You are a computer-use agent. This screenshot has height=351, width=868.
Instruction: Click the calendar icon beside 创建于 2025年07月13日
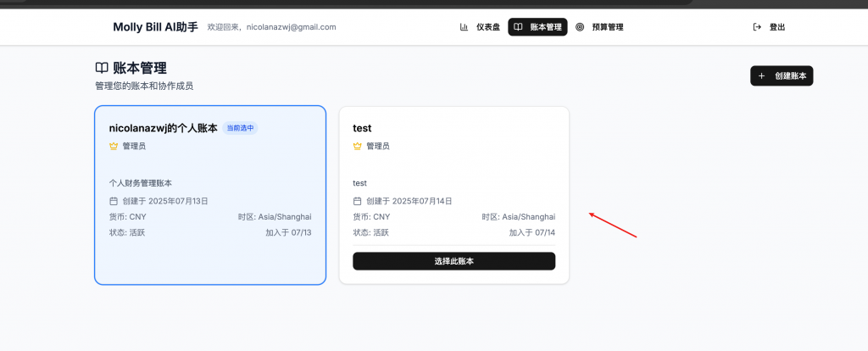click(114, 201)
